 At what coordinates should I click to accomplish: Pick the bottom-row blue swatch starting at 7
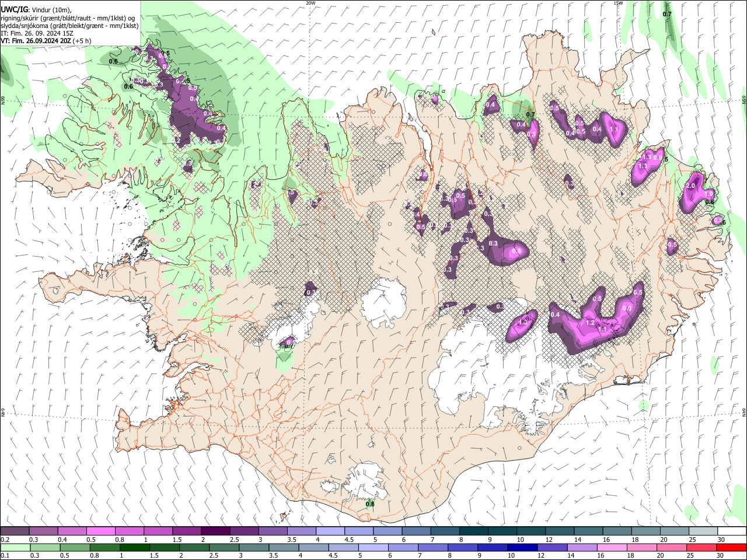(433, 547)
